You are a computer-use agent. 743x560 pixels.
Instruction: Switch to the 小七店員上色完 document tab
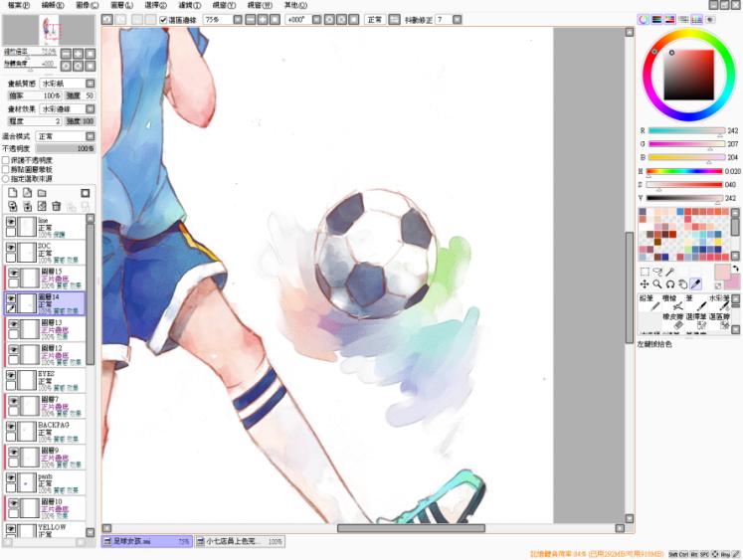click(239, 542)
